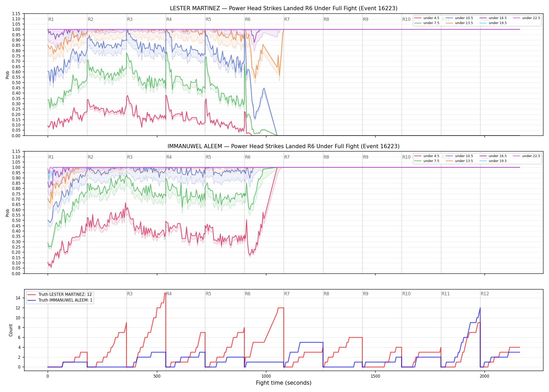The width and height of the screenshot is (549, 392).
Task: Click the 0.50 tick label in Aleem chart
Action: 16,221
